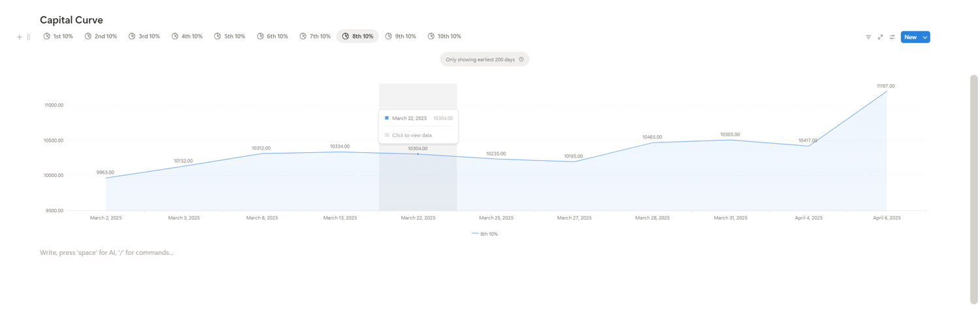Toggle the 8th 10% legend series
Image resolution: width=980 pixels, height=311 pixels.
(x=485, y=234)
